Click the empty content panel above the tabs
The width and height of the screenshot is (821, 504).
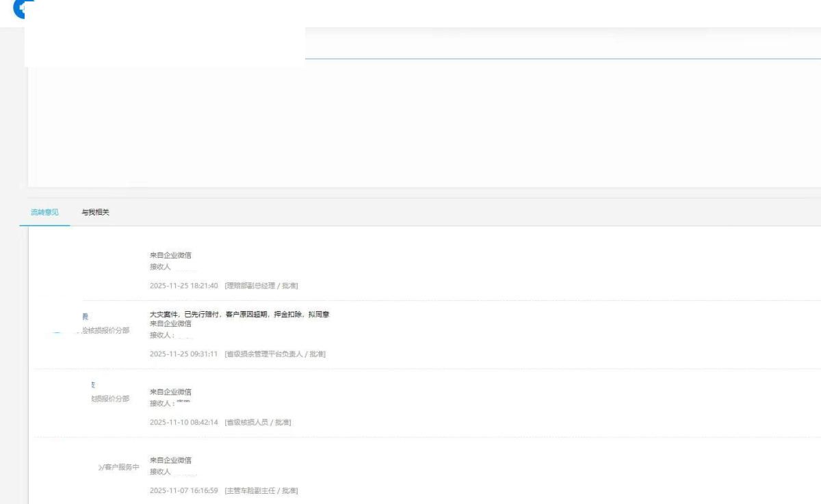point(424,123)
